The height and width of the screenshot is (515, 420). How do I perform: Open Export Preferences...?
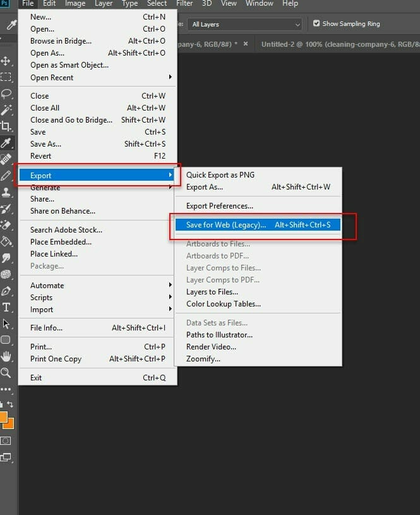pyautogui.click(x=258, y=206)
